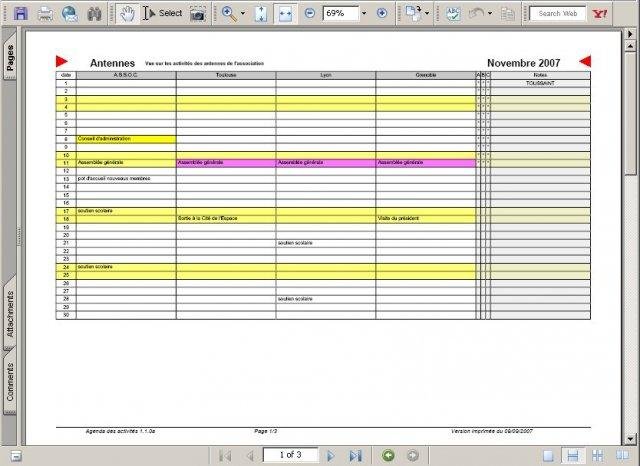Click the vertical scrollbar thumb
The height and width of the screenshot is (466, 640).
point(630,113)
